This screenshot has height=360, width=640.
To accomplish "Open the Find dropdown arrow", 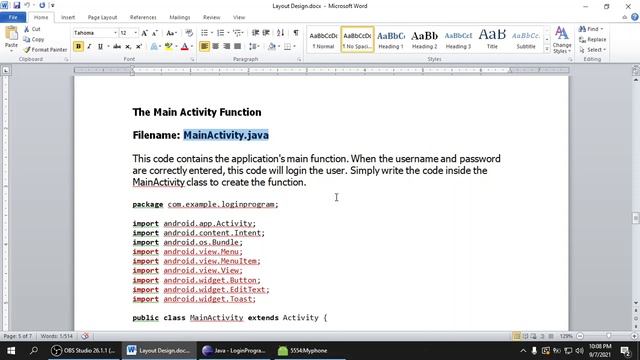I will pos(602,29).
